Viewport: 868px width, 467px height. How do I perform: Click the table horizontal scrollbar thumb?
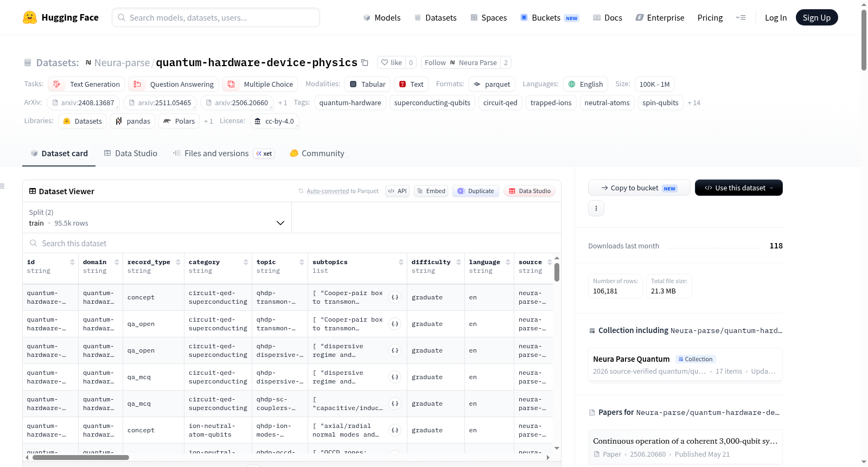[x=81, y=457]
